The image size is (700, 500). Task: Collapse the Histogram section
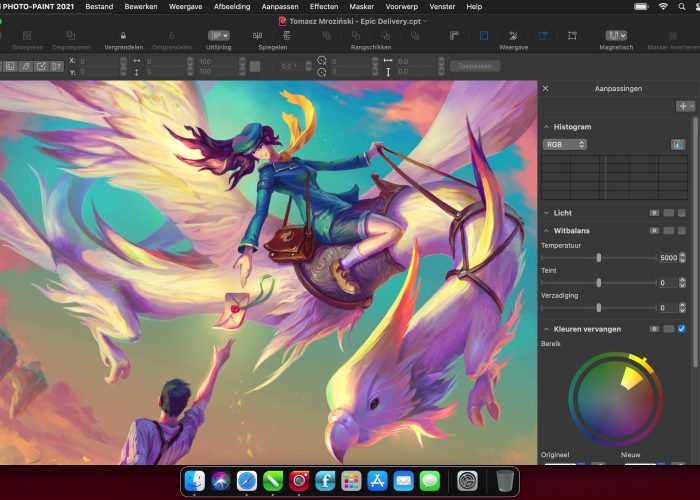(546, 127)
